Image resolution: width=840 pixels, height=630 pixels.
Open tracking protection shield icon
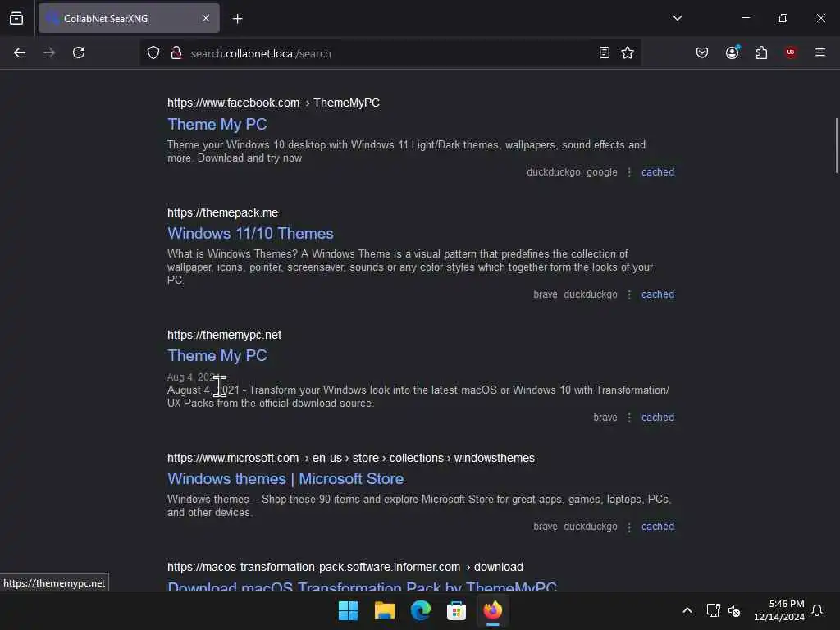(153, 52)
